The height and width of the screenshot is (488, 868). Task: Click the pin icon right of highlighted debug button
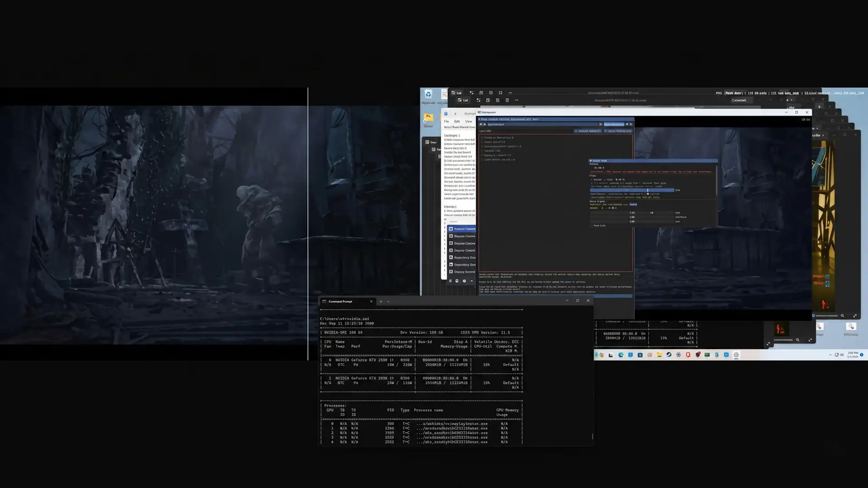[x=627, y=124]
